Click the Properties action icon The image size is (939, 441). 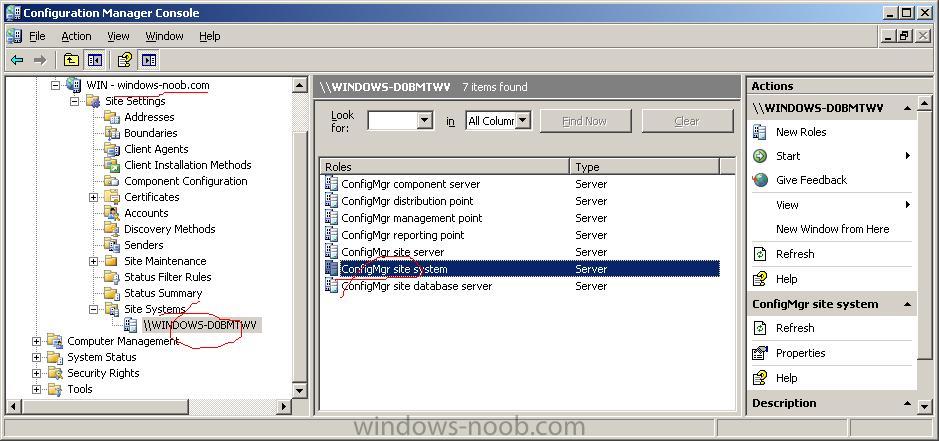(x=760, y=353)
